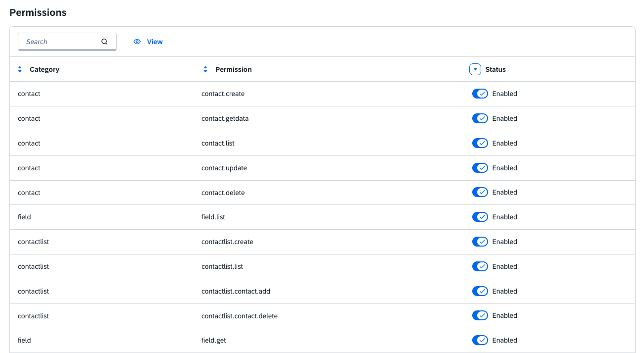The height and width of the screenshot is (353, 644).
Task: Toggle the field.get permission switch
Action: pyautogui.click(x=480, y=340)
